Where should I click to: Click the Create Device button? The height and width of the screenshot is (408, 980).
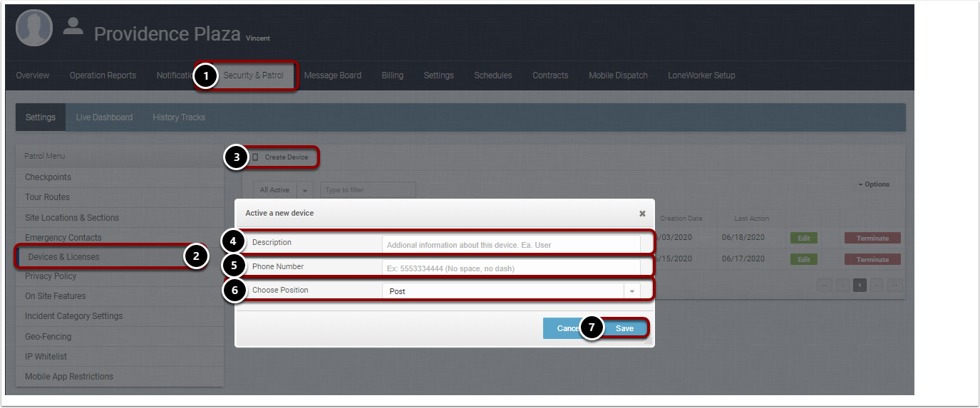[286, 157]
